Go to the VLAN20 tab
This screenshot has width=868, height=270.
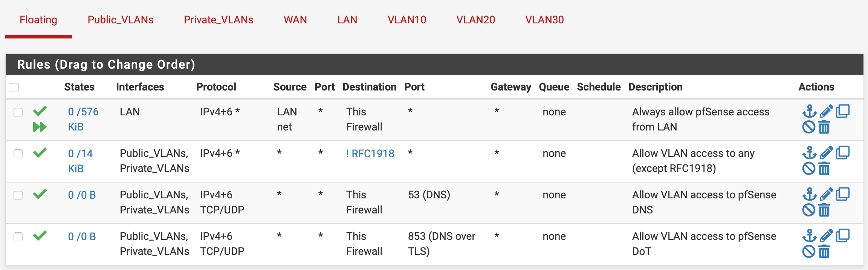pos(475,20)
